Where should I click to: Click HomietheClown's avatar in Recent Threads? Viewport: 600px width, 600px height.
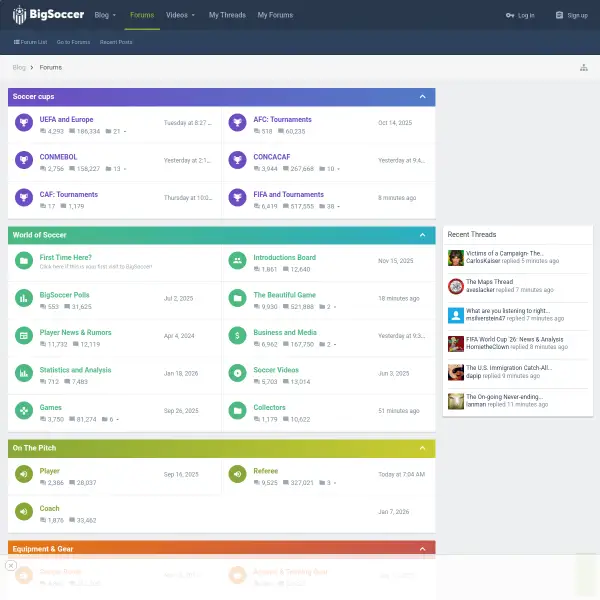[x=456, y=344]
